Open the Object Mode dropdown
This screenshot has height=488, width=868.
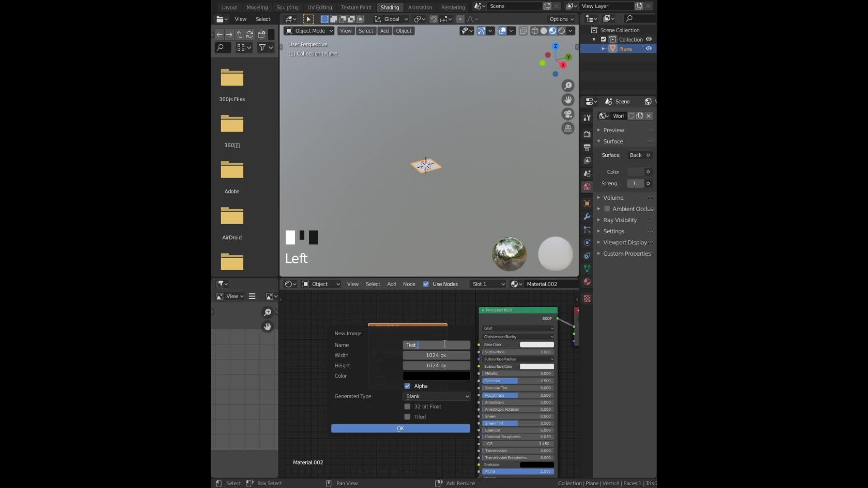(309, 31)
